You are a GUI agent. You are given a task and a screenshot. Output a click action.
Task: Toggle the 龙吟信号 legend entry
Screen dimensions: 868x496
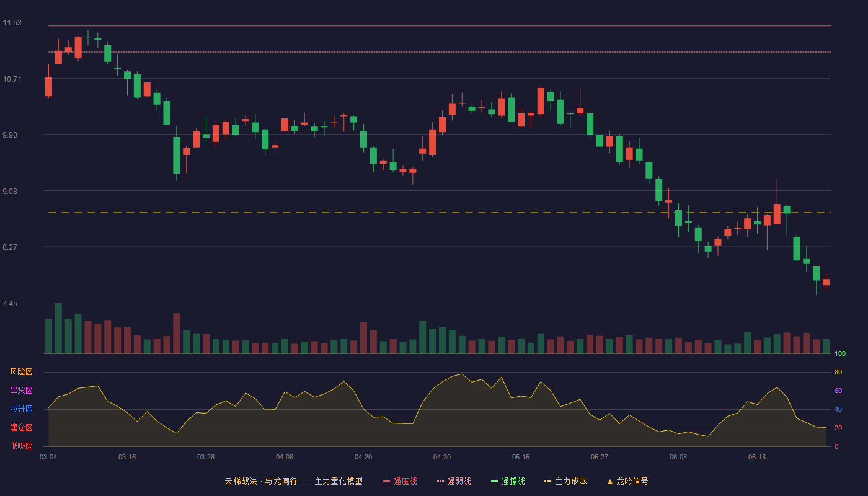tap(627, 481)
